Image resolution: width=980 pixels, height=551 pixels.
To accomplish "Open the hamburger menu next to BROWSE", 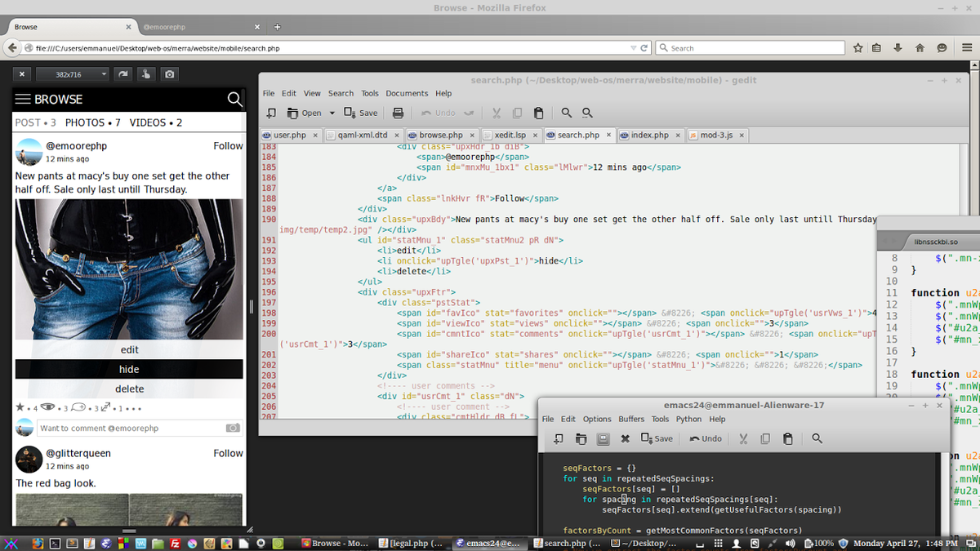I will [23, 99].
